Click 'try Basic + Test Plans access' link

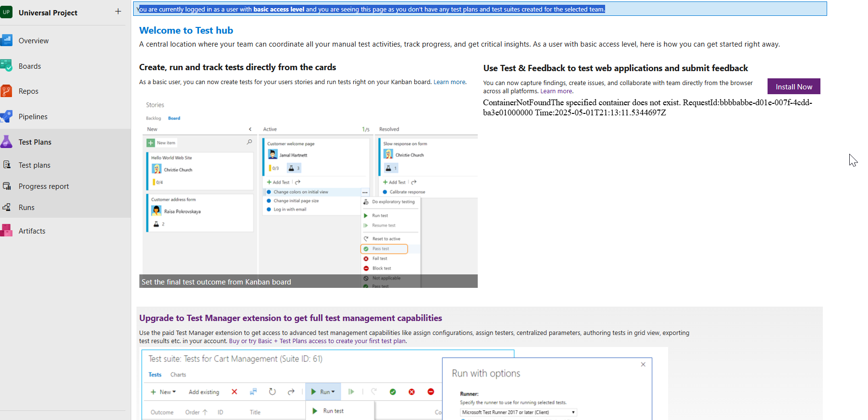[x=287, y=341]
